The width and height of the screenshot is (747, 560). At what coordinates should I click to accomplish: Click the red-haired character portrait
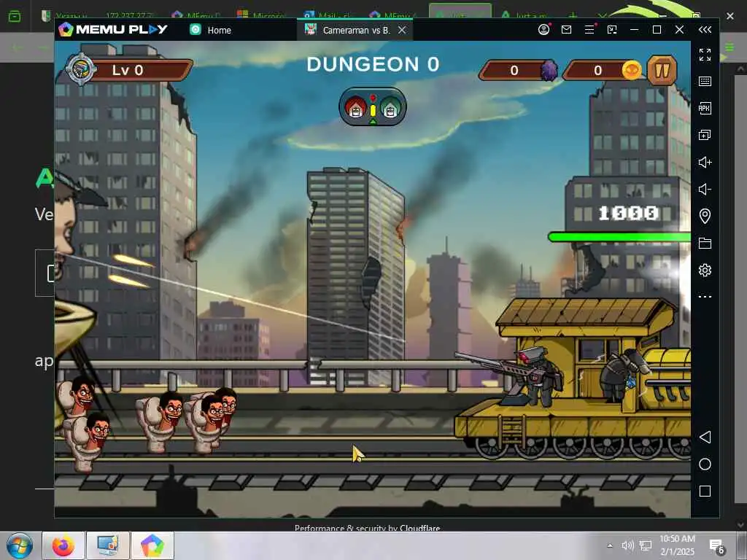[x=355, y=106]
